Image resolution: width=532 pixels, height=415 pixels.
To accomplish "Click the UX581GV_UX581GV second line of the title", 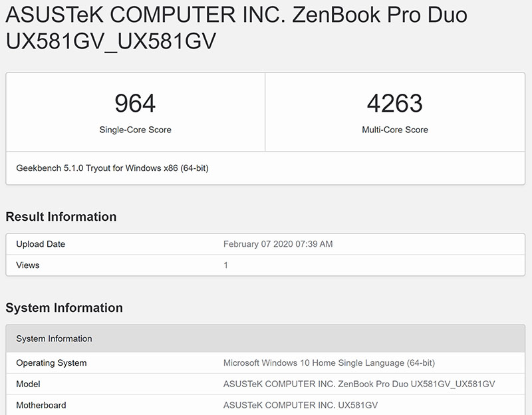I will pos(110,41).
